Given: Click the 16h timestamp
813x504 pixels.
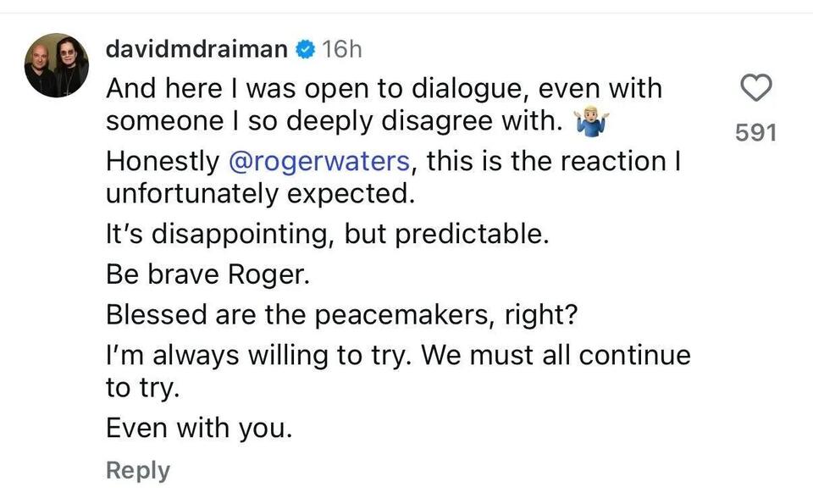Looking at the screenshot, I should point(342,48).
